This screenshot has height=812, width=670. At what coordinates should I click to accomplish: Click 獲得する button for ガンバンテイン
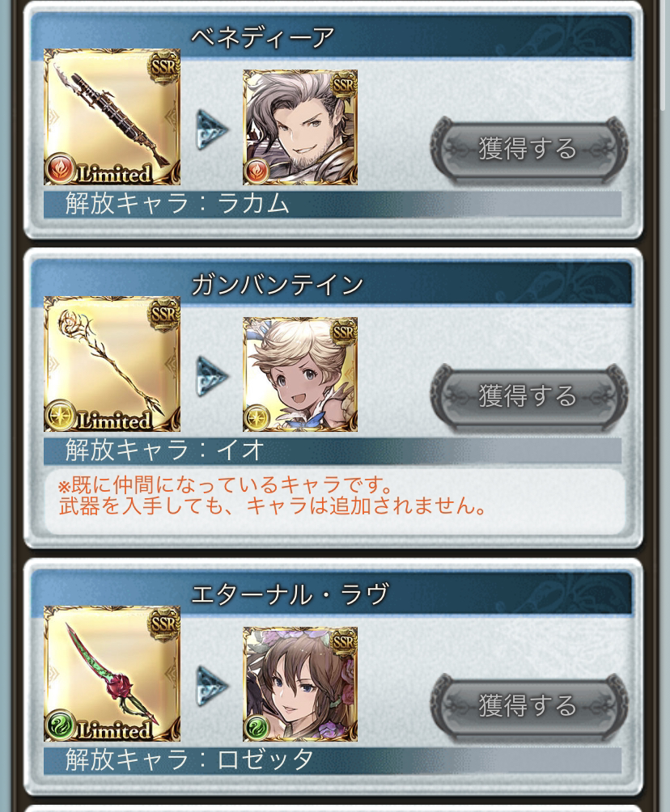(x=528, y=396)
